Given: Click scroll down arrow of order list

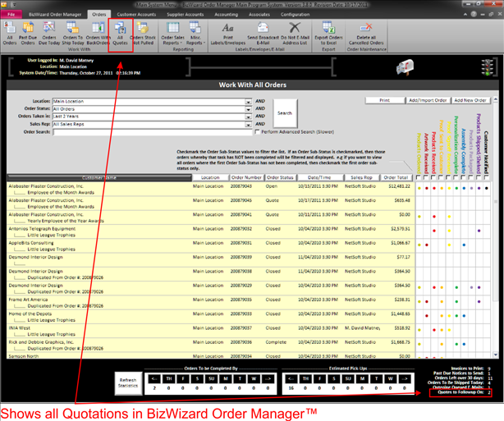Looking at the screenshot, I should point(496,355).
